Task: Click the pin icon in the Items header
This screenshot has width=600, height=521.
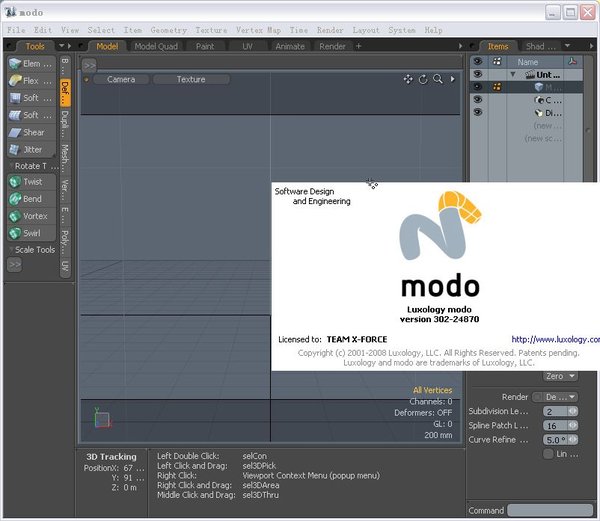Action: [572, 61]
